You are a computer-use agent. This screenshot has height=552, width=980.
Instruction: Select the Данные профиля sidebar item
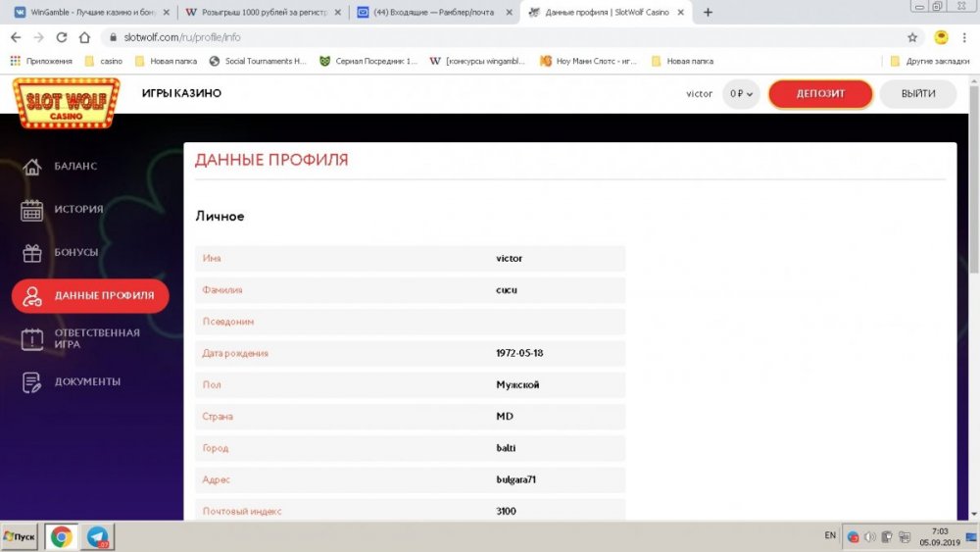[x=90, y=296]
